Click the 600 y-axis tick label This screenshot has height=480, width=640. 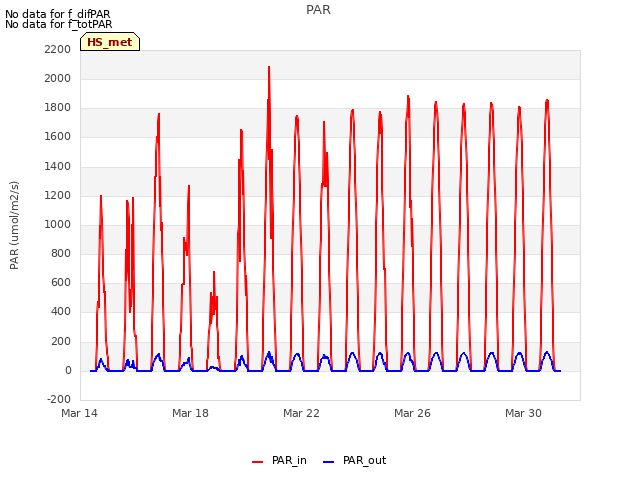[61, 283]
